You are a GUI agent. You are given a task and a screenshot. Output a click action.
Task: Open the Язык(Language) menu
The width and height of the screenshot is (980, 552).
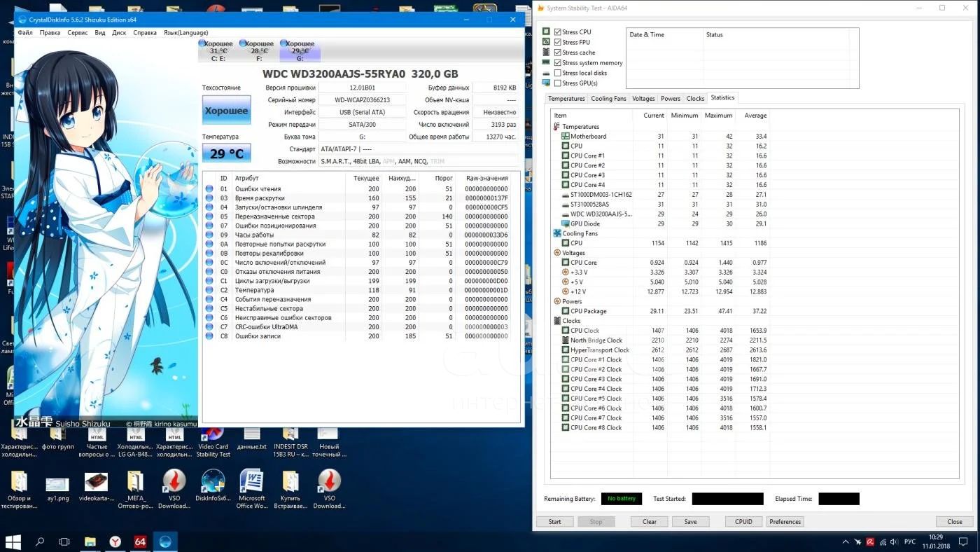185,32
